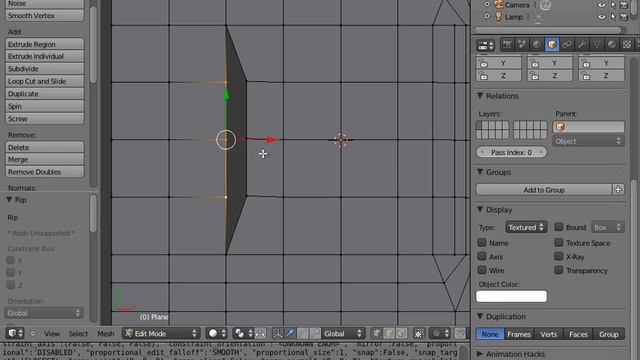The height and width of the screenshot is (360, 640).
Task: Select Faces duplication option
Action: (x=578, y=334)
